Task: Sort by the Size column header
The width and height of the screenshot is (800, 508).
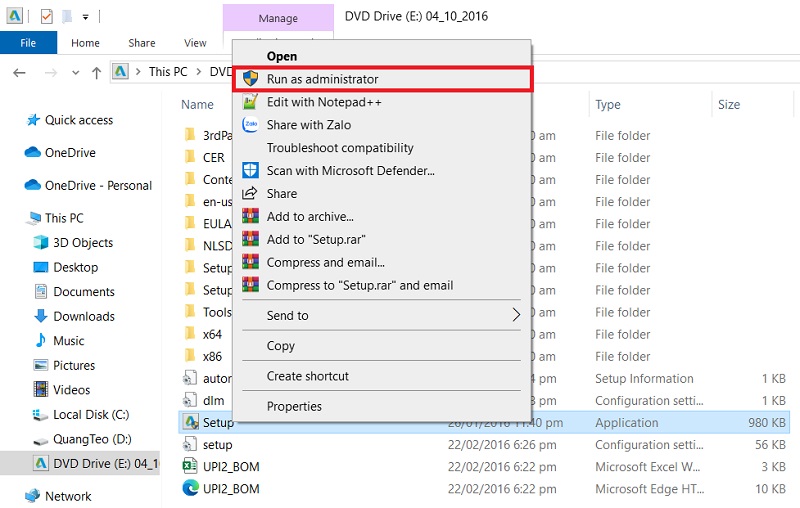Action: pos(729,105)
